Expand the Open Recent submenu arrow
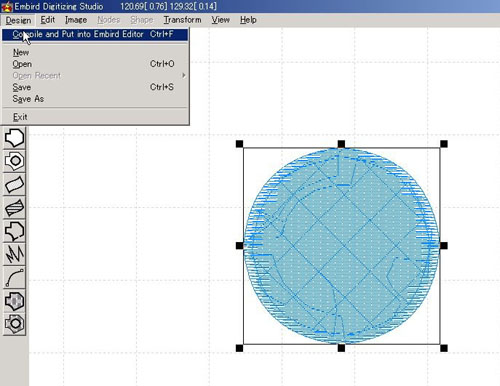This screenshot has height=386, width=500. coord(184,76)
